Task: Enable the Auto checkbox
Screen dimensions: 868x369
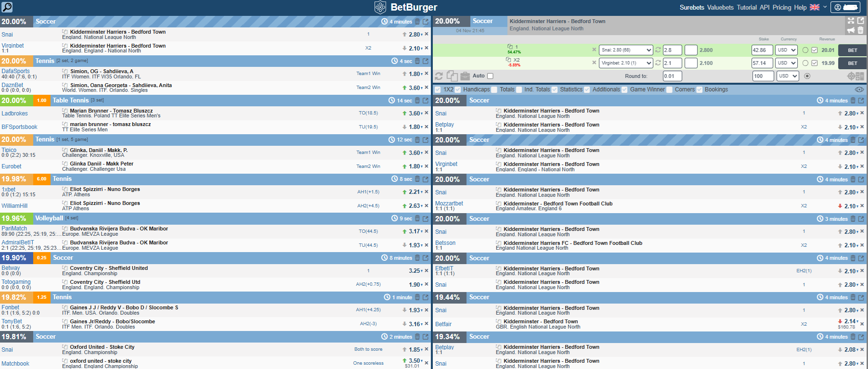Action: pyautogui.click(x=490, y=76)
